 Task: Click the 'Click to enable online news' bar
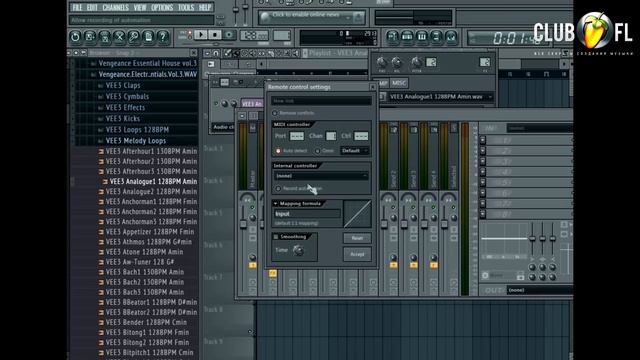coord(311,17)
